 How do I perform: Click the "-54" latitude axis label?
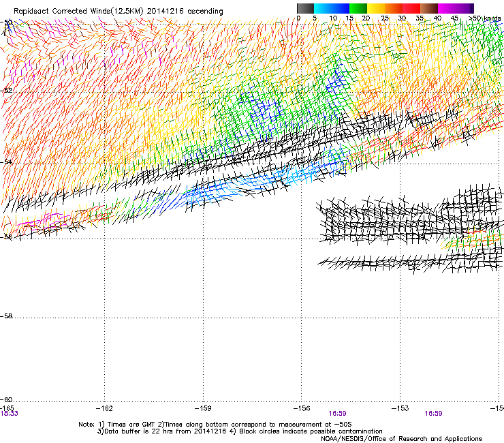pyautogui.click(x=6, y=162)
